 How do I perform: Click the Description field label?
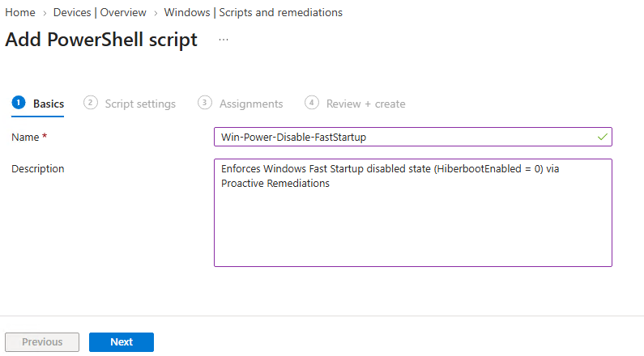(x=38, y=168)
